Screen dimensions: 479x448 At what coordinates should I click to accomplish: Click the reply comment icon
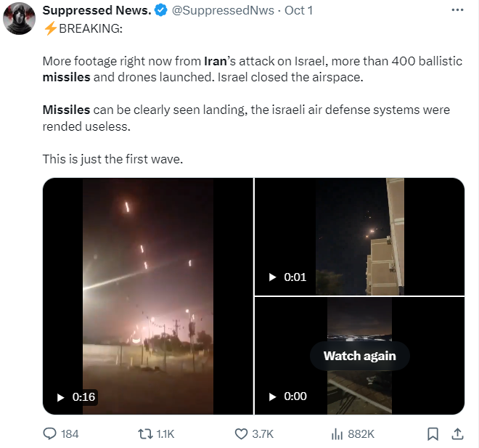[x=50, y=433]
